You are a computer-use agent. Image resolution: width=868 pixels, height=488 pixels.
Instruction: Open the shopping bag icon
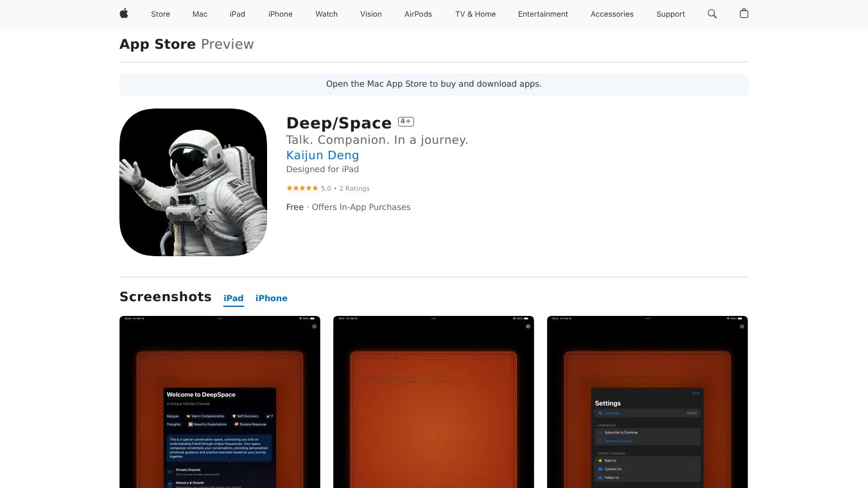(x=744, y=13)
